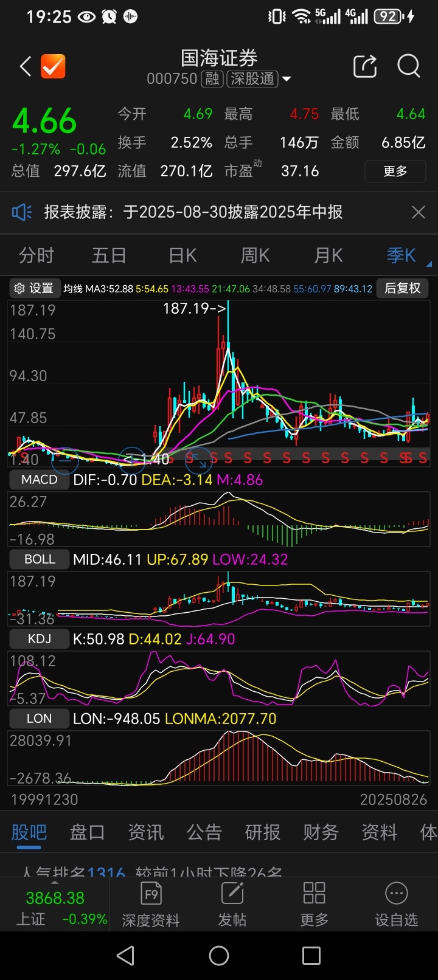Open the search magnifier icon
This screenshot has height=980, width=438.
409,66
